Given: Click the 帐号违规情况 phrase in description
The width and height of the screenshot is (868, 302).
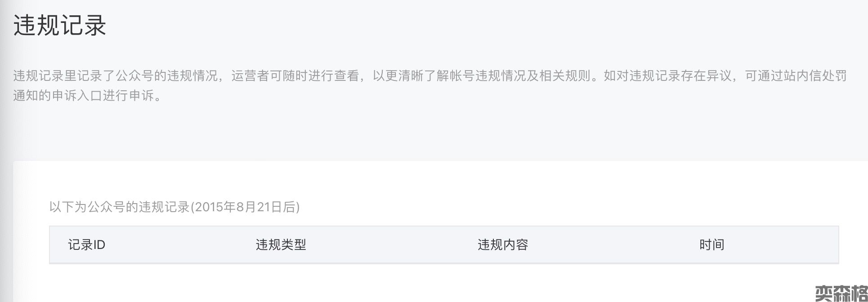Looking at the screenshot, I should [x=488, y=76].
